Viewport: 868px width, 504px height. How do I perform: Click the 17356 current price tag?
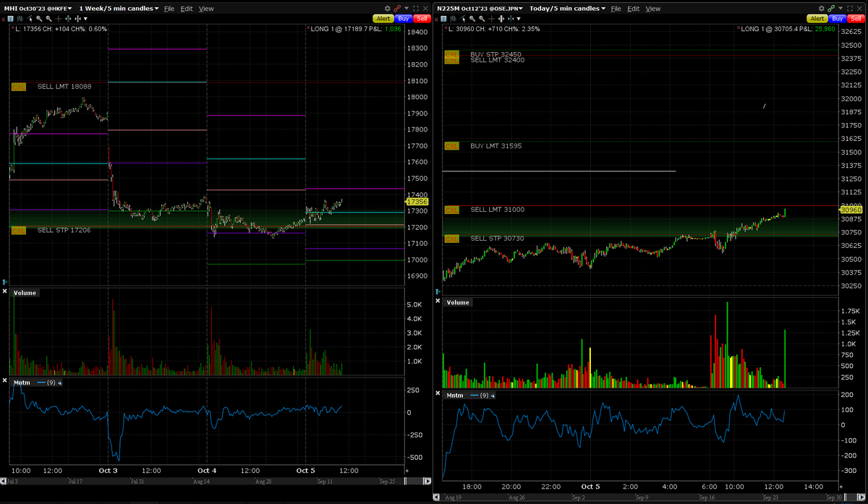(417, 202)
